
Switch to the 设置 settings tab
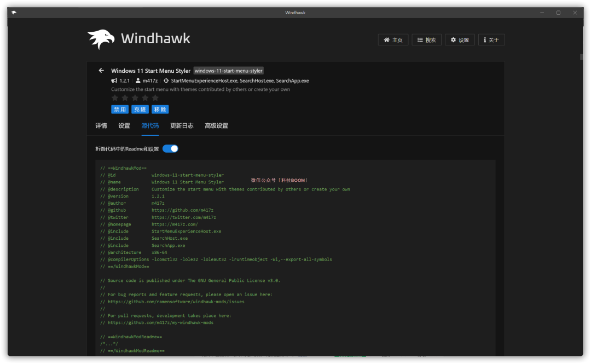click(124, 126)
